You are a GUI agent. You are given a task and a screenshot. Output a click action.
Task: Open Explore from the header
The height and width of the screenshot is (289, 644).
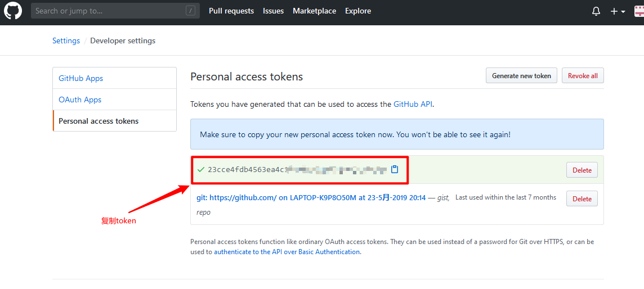pyautogui.click(x=358, y=11)
